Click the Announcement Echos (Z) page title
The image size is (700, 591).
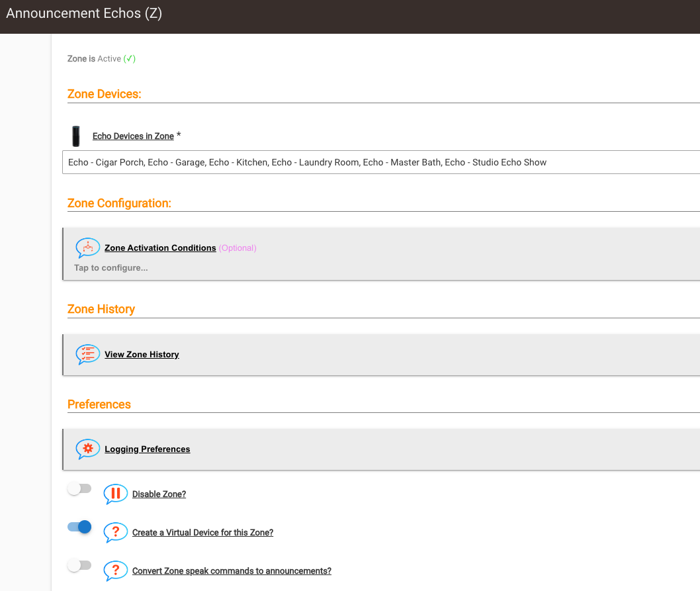[x=84, y=13]
